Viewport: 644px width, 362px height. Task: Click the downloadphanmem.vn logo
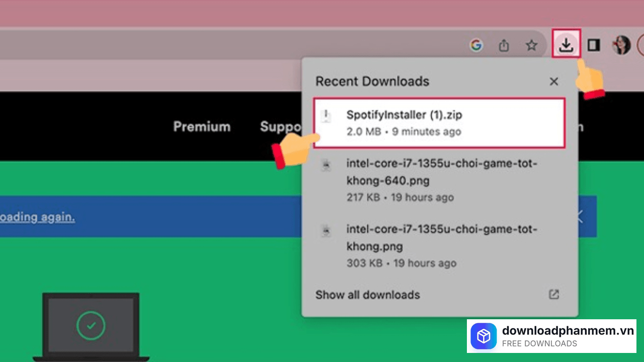click(484, 336)
